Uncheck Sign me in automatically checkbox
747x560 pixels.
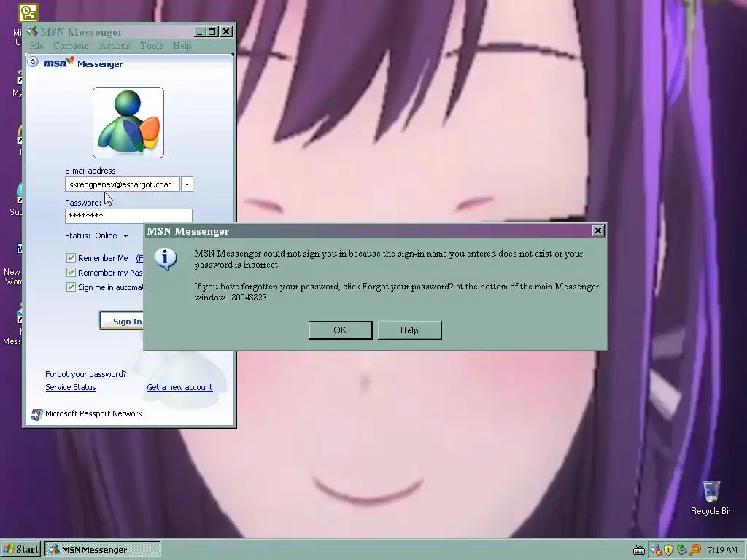[x=71, y=287]
